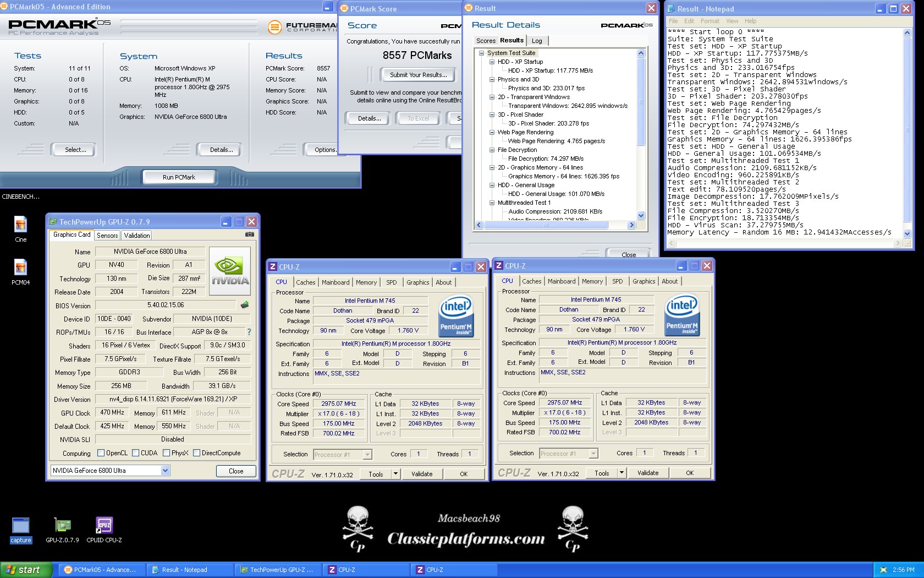
Task: Click Submit Your Results button
Action: click(x=418, y=75)
